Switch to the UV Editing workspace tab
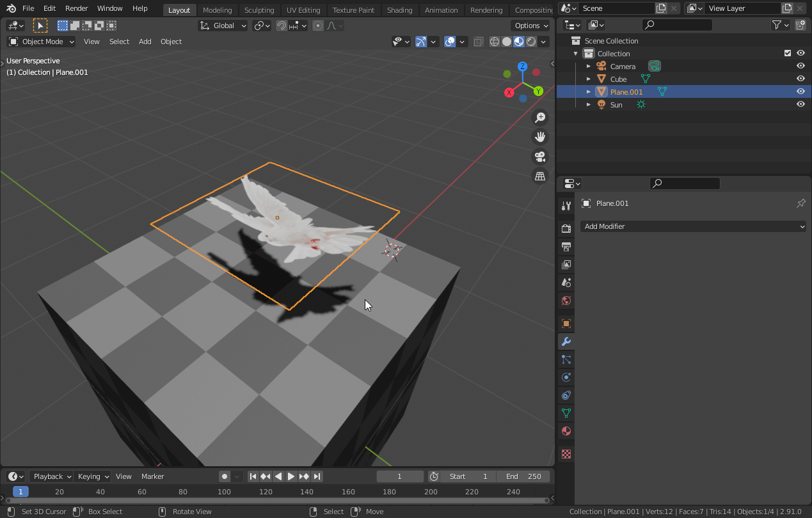 [303, 10]
